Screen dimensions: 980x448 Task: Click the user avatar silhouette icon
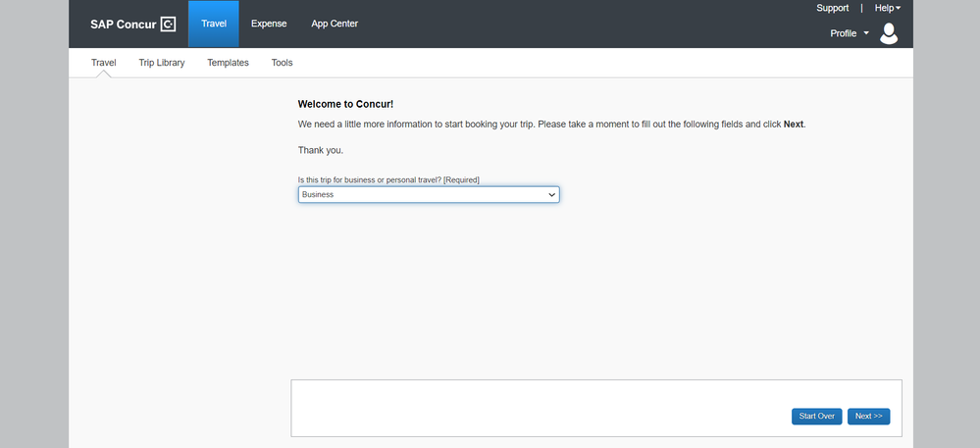point(889,33)
